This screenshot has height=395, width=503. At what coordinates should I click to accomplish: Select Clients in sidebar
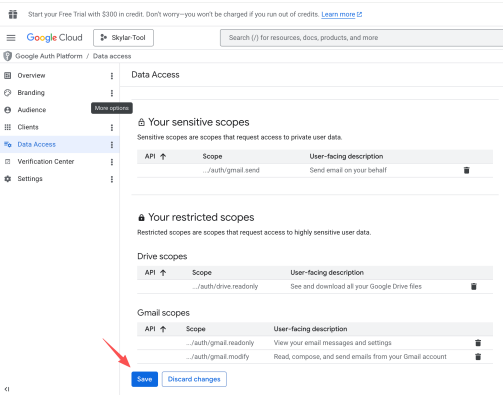tap(28, 127)
